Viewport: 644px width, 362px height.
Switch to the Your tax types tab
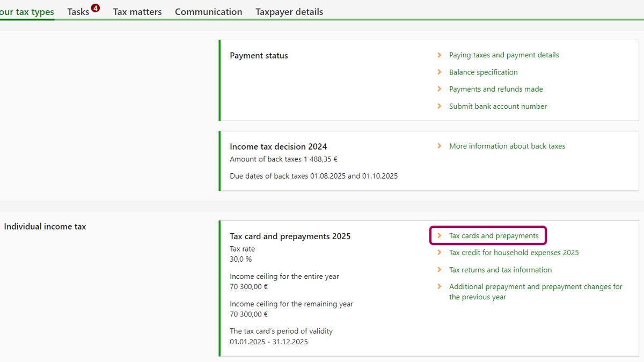tap(27, 12)
